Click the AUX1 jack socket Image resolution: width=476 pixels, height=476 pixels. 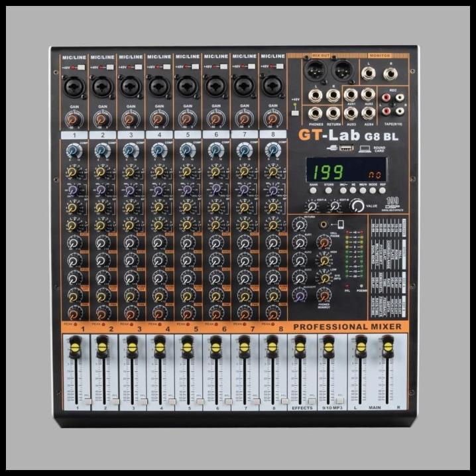(x=351, y=95)
